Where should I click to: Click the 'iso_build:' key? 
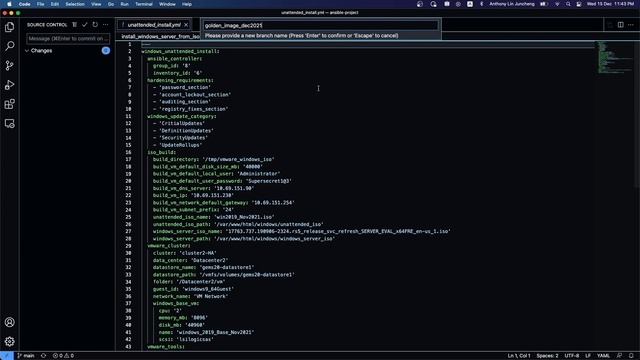pyautogui.click(x=162, y=152)
